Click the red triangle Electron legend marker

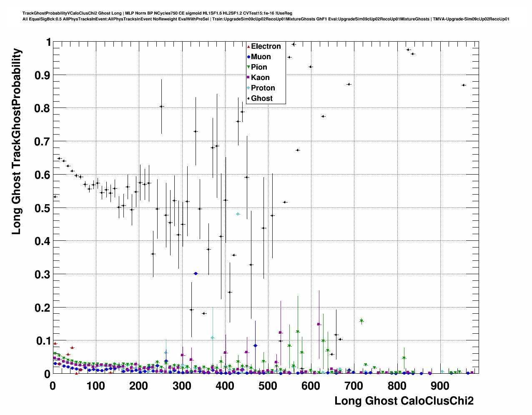point(249,46)
